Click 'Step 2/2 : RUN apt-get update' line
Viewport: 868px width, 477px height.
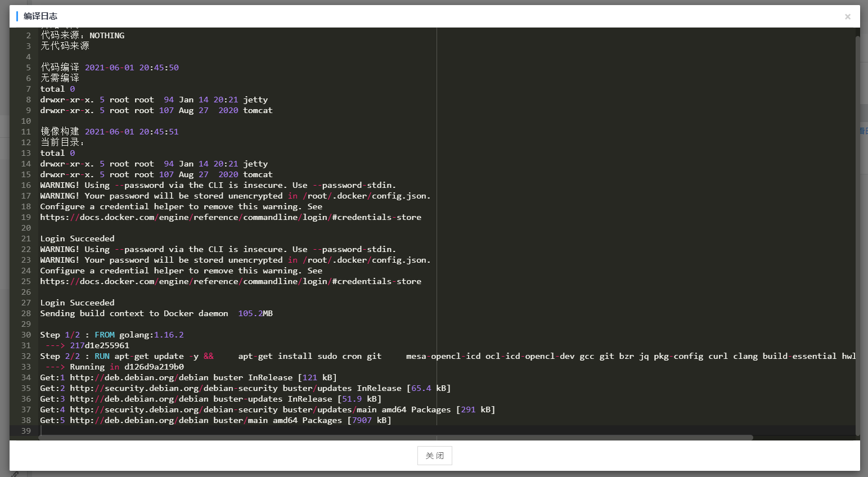pos(448,356)
